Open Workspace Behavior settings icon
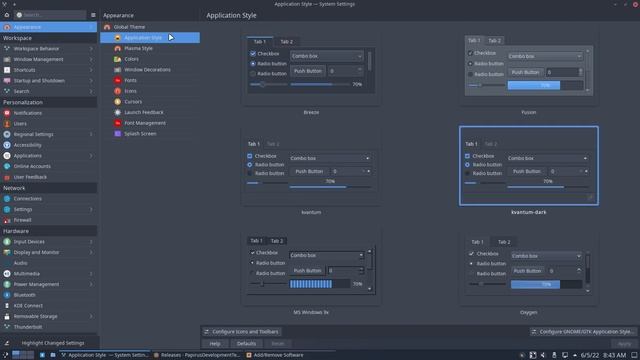Viewport: 640px width, 360px height. pos(7,49)
